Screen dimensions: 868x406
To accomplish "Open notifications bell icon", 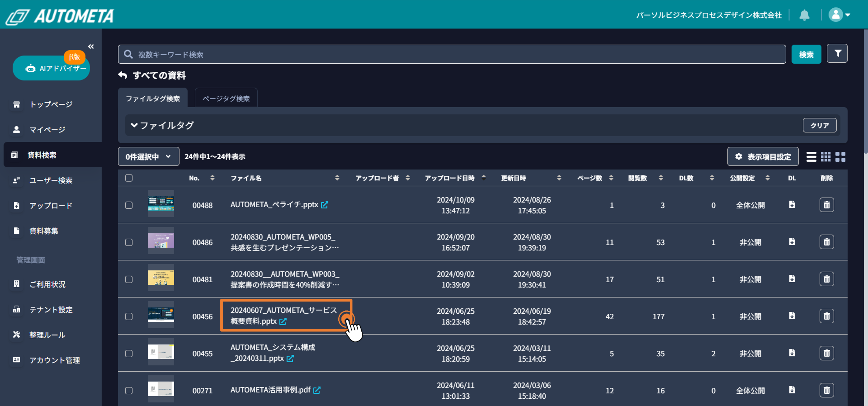I will (x=804, y=15).
